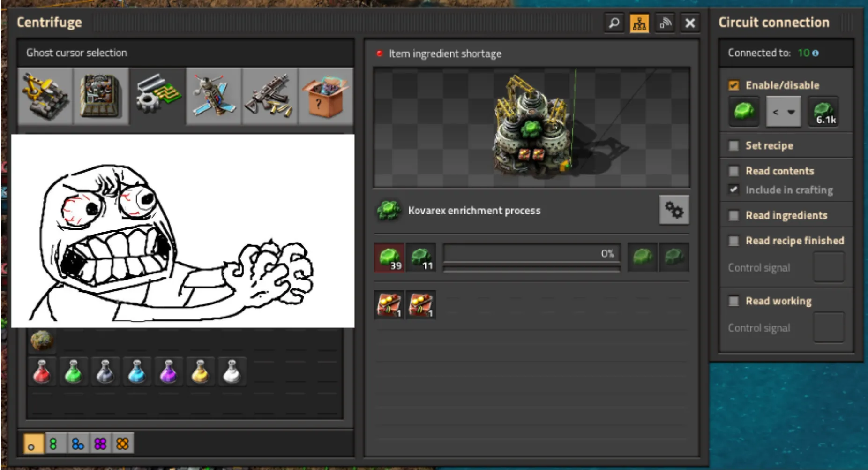This screenshot has width=868, height=470.
Task: Select rare blue quality filter
Action: tap(77, 444)
